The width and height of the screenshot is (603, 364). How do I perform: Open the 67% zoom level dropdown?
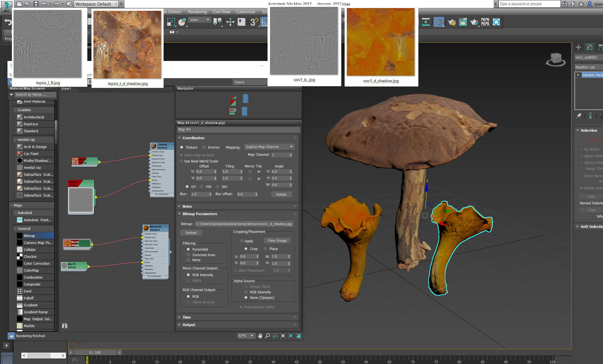246,336
